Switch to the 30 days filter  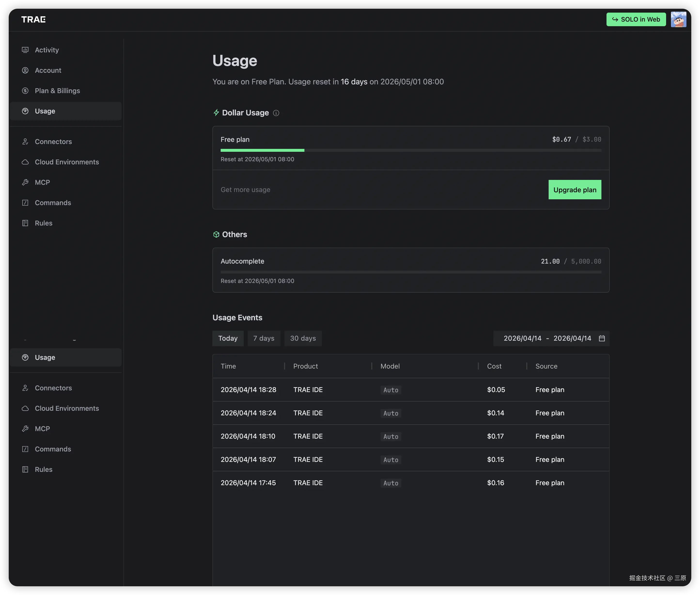coord(303,338)
